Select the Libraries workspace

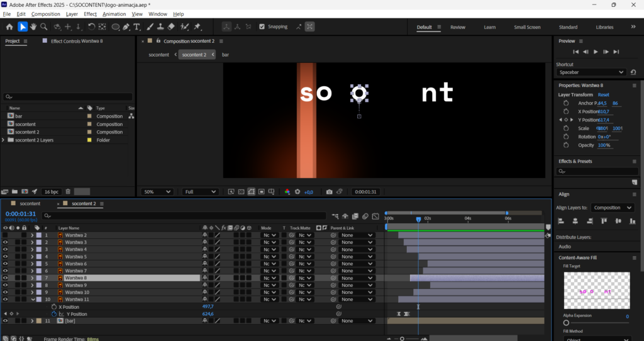pos(604,27)
